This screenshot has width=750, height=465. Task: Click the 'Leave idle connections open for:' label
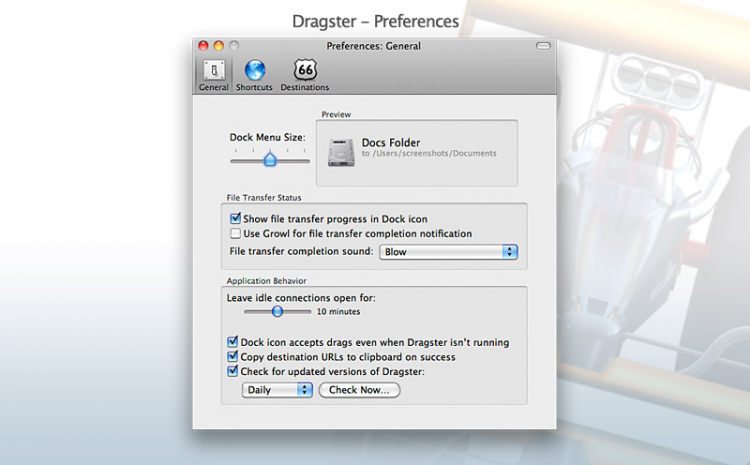pos(301,298)
